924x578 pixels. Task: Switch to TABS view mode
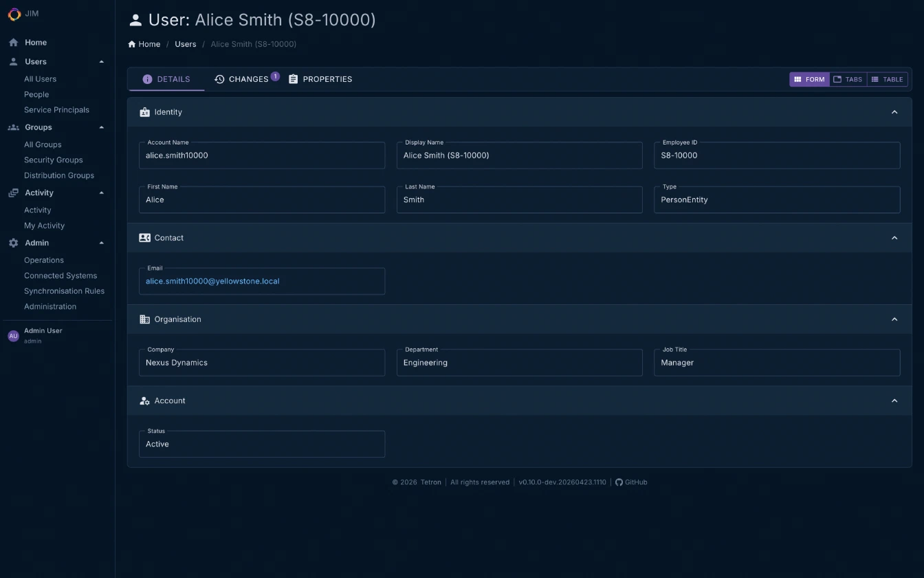(x=848, y=79)
